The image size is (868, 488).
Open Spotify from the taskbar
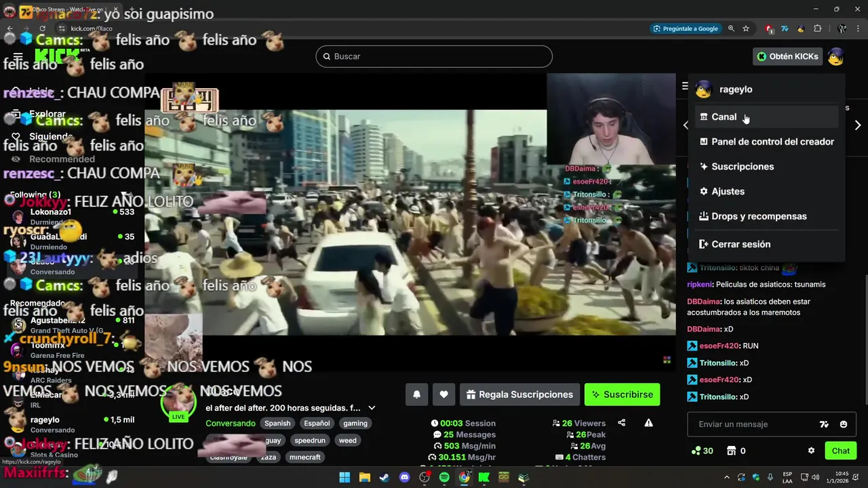click(x=444, y=477)
